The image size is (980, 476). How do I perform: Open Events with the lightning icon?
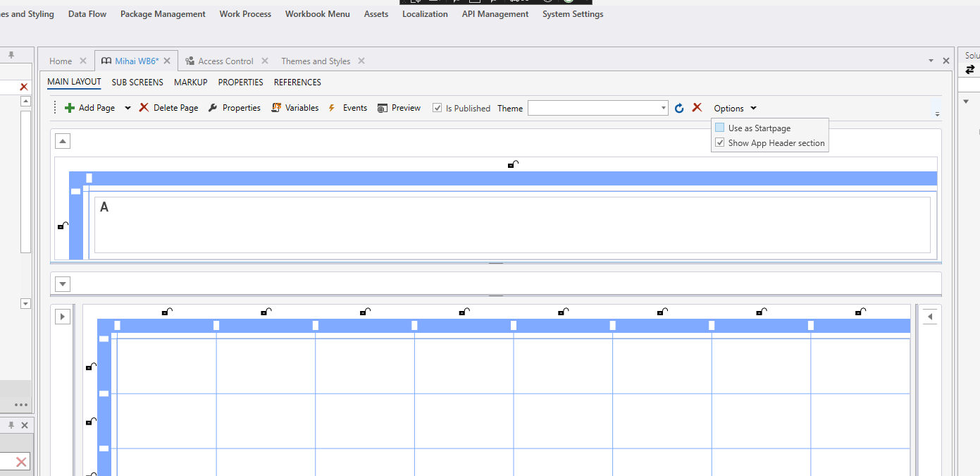pos(332,108)
